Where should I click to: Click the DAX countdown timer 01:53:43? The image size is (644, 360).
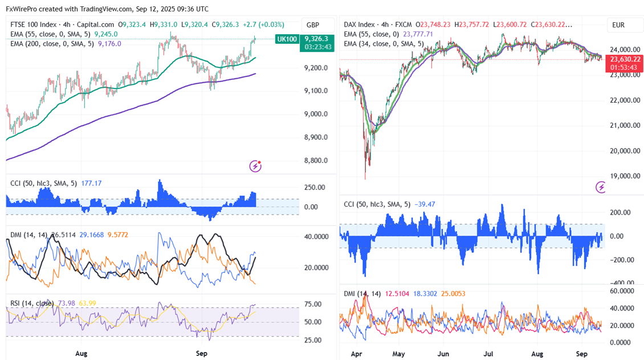tap(624, 67)
